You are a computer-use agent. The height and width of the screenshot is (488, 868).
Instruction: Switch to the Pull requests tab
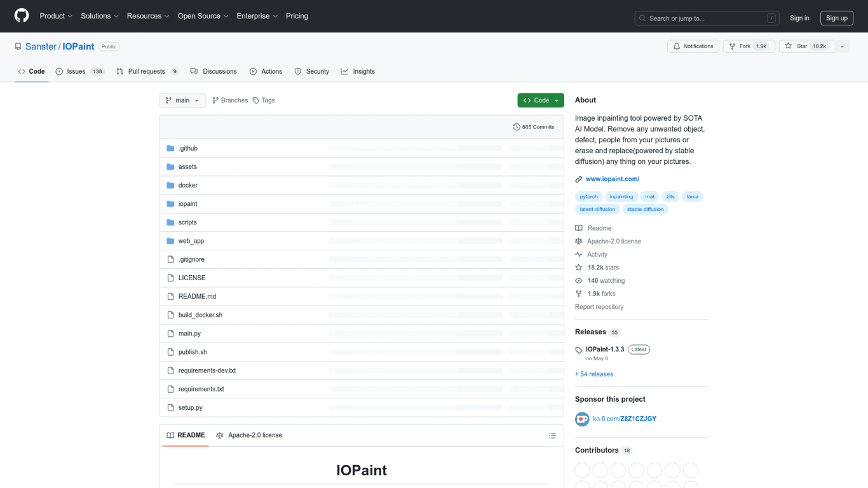pos(147,72)
